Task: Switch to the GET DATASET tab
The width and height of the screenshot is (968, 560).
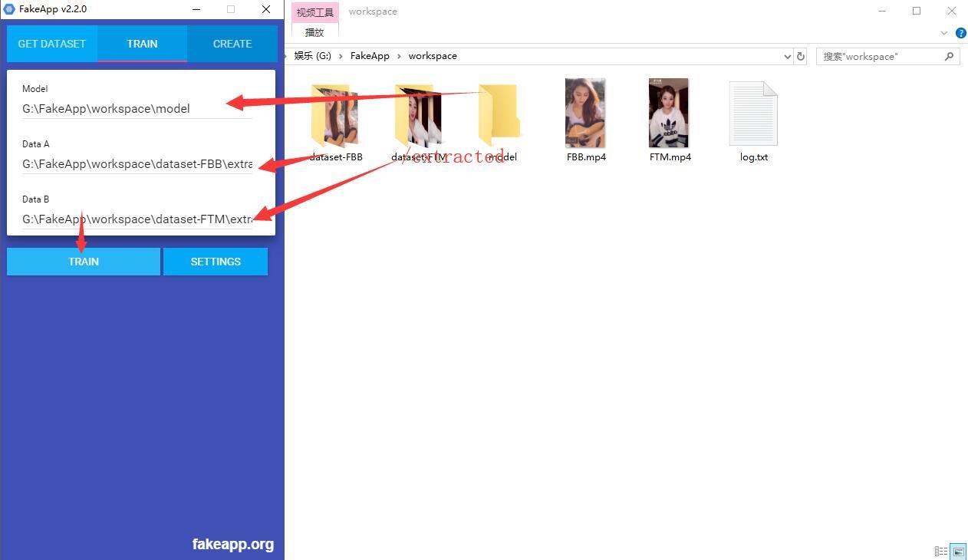Action: coord(52,44)
